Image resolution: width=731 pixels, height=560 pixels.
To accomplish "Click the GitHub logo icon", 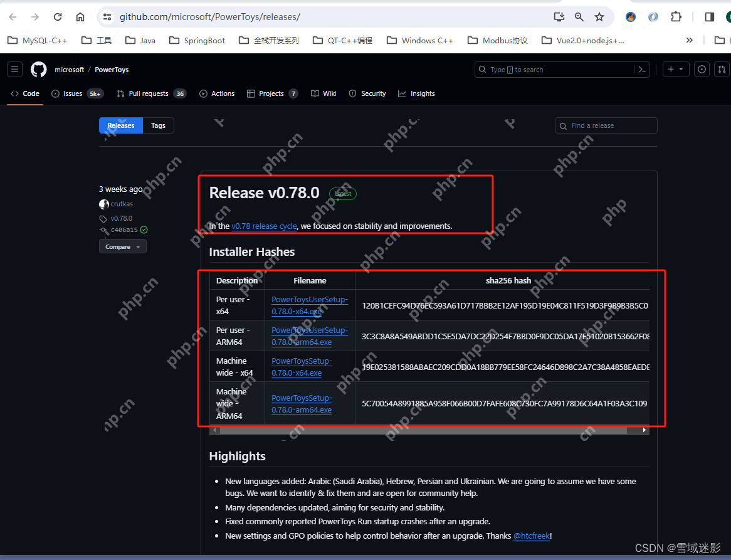I will coord(39,70).
